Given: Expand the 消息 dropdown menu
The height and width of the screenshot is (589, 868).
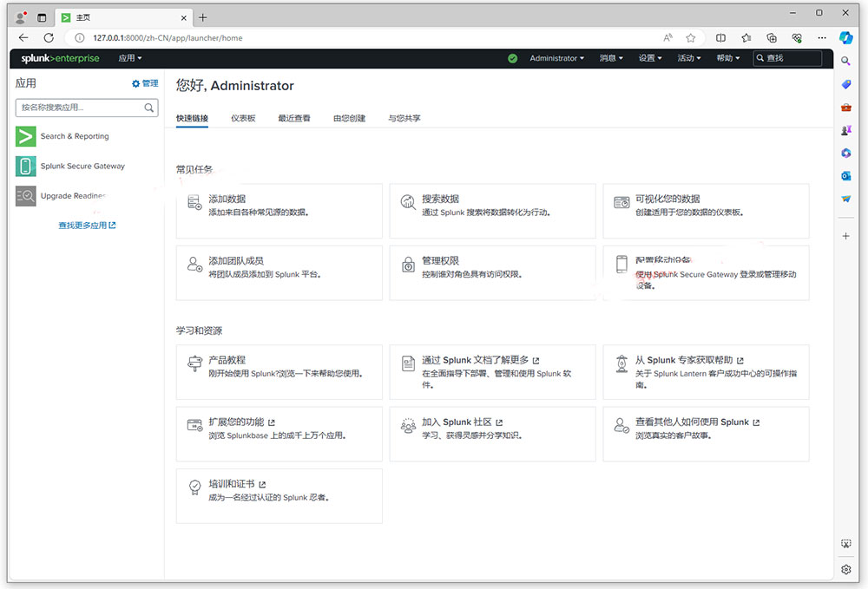Looking at the screenshot, I should coord(611,58).
